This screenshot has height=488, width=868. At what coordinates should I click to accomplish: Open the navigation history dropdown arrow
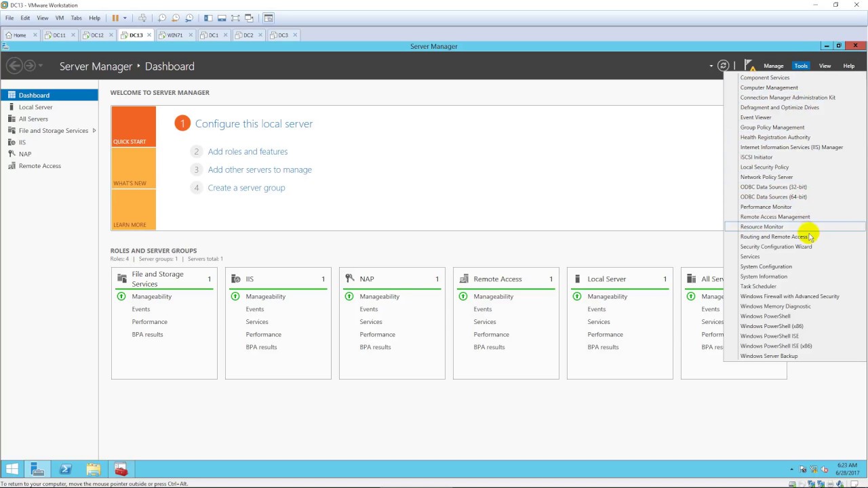41,66
